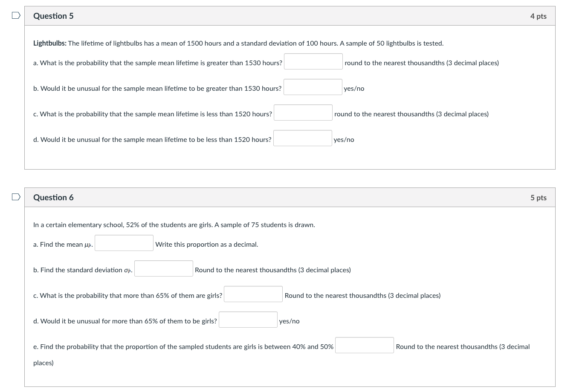Screen dimensions: 588x392
Task: Click the 4 pts label on Question 5
Action: (539, 15)
